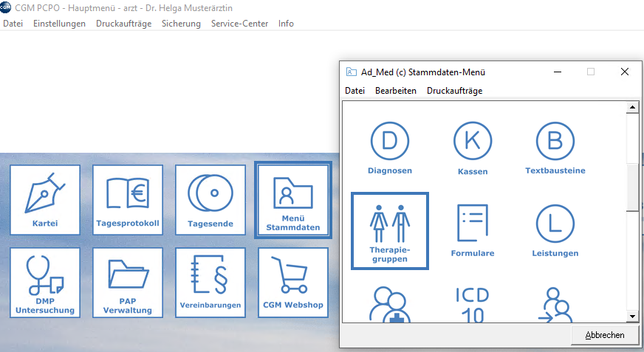Click the Tagesende disc icon
644x352 pixels.
point(210,199)
